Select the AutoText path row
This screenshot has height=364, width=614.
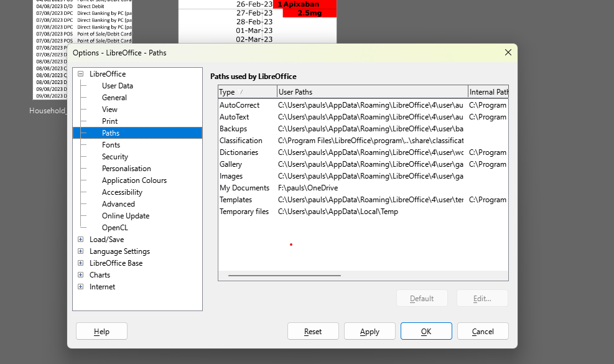pos(363,117)
